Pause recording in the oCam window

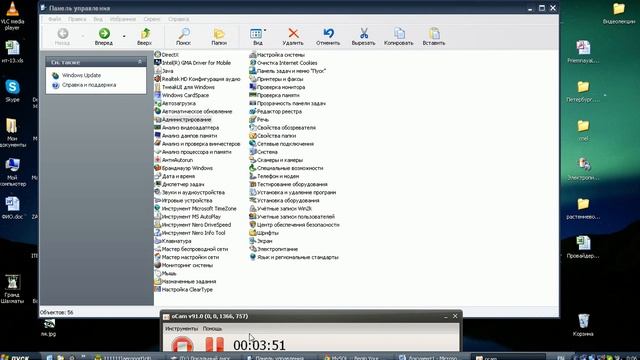(215, 344)
